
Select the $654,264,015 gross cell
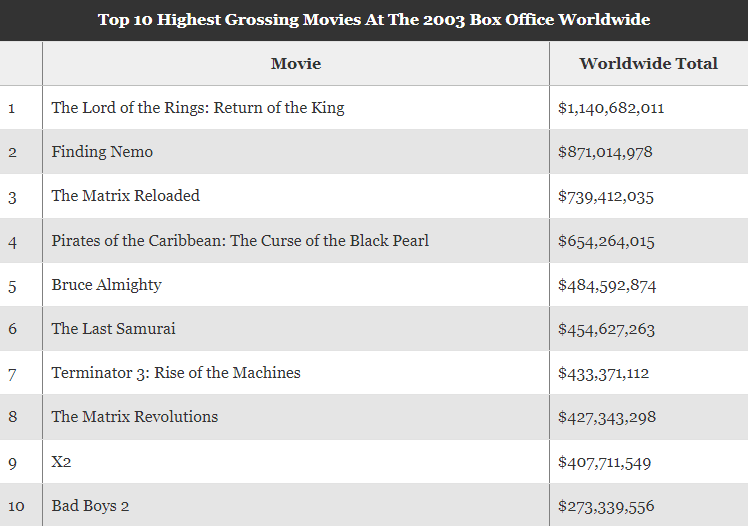(x=606, y=241)
